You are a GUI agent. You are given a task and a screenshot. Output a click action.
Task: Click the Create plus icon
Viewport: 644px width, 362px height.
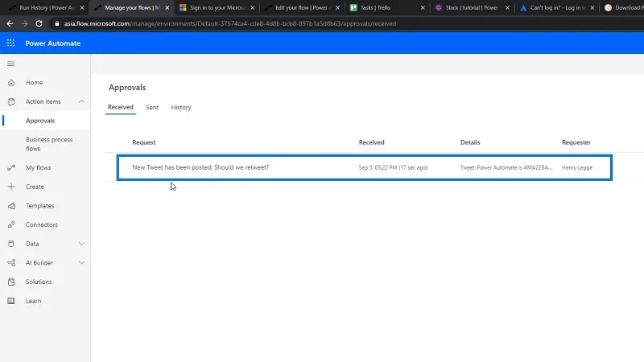[11, 187]
